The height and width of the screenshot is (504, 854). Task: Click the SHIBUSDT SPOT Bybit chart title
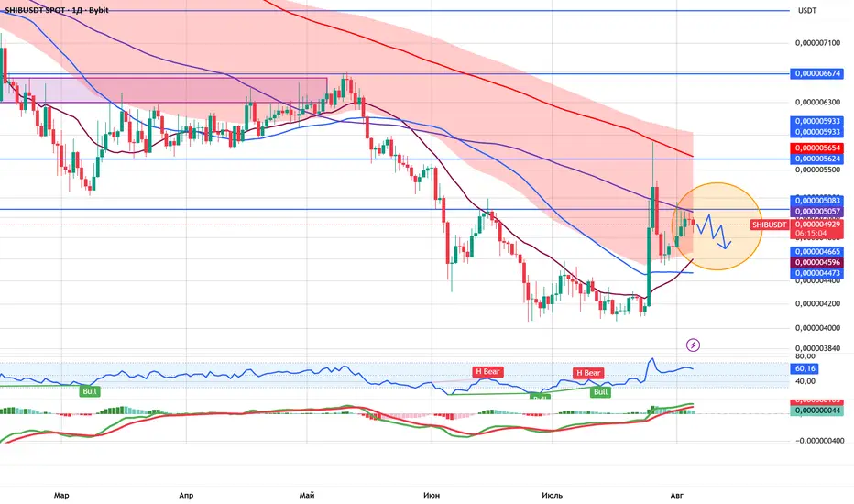(x=57, y=10)
